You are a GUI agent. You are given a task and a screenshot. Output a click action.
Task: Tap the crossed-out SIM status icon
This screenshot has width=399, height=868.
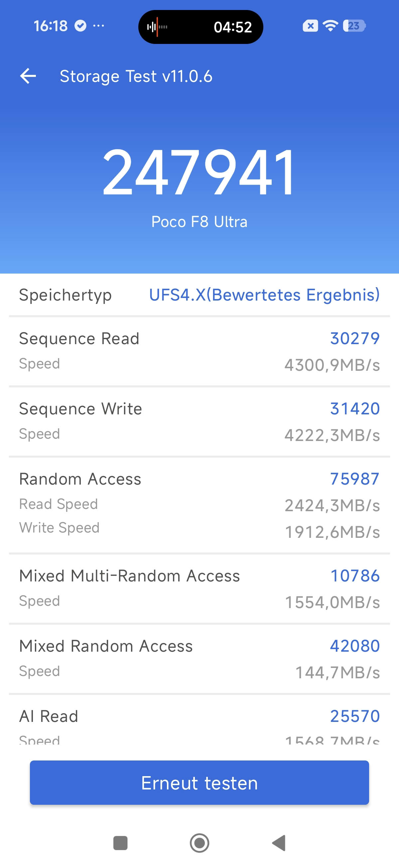point(310,26)
